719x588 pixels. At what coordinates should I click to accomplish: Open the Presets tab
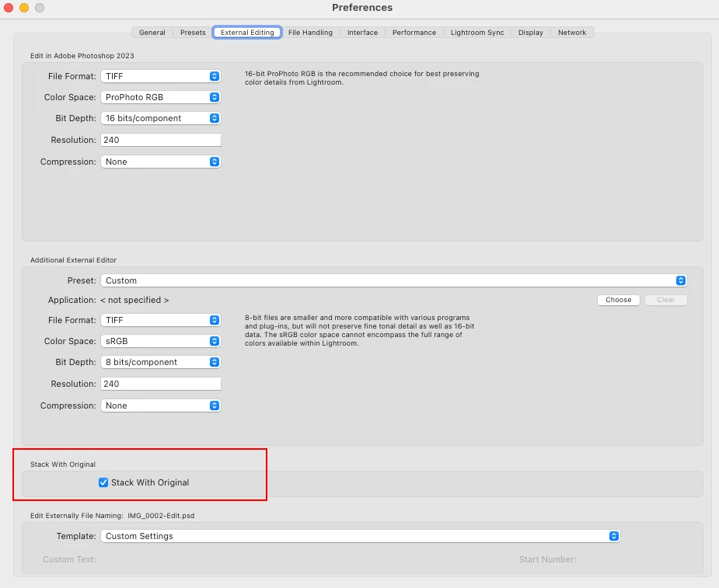(x=193, y=33)
